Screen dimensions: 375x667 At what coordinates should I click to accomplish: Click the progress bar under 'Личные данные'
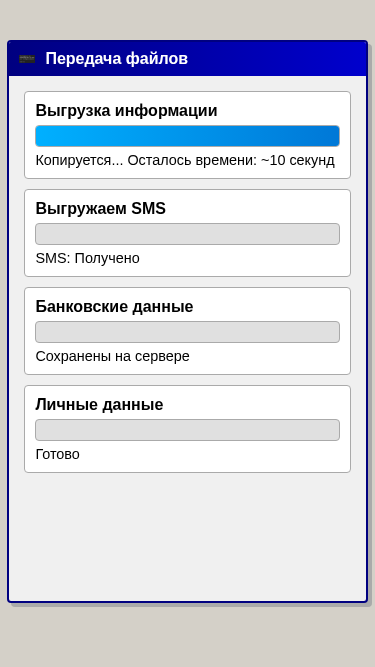pos(188,430)
